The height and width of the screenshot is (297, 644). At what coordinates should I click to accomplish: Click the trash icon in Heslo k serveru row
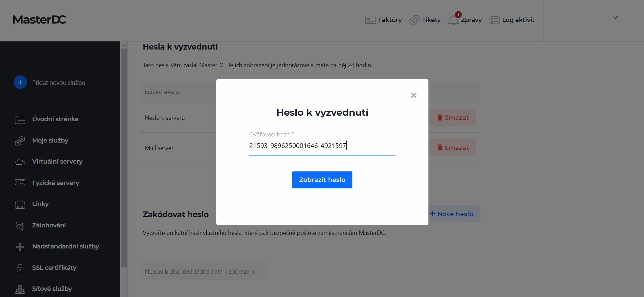click(x=440, y=117)
